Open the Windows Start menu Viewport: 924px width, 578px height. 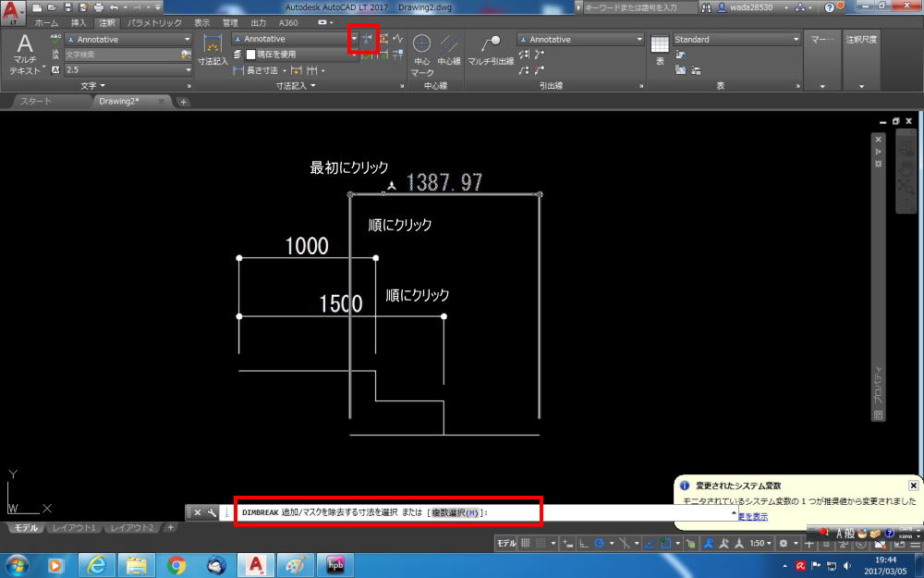(x=16, y=565)
